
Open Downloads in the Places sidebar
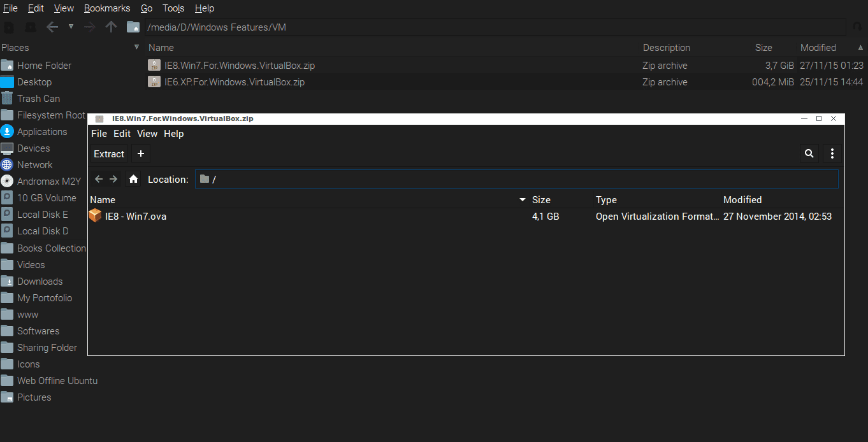coord(40,282)
